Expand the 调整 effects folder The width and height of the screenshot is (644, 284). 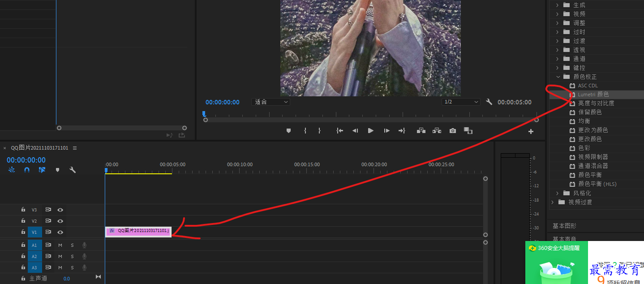558,23
